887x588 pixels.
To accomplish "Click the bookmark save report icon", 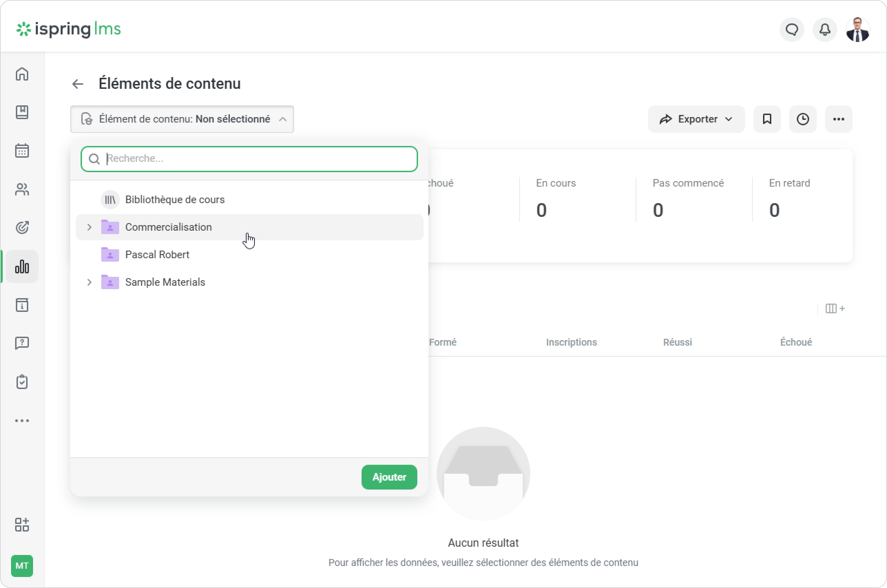I will pos(766,119).
